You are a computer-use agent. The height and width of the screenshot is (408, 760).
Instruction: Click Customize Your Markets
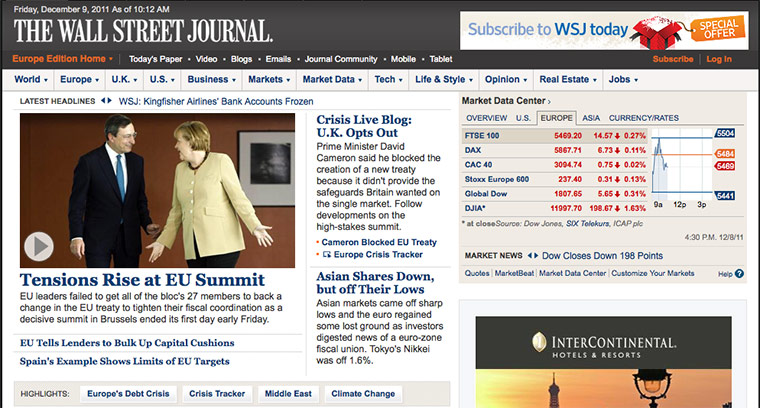point(652,273)
